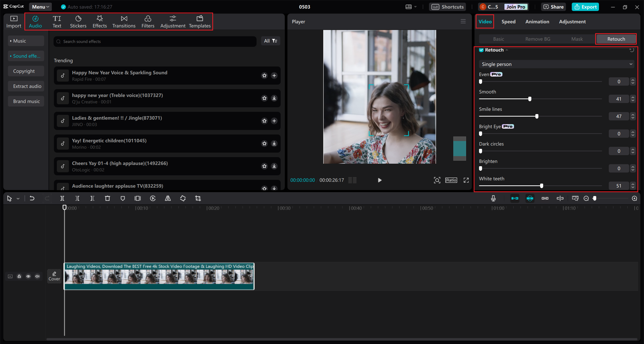
Task: Select the Remove BG sub-tab
Action: 538,39
